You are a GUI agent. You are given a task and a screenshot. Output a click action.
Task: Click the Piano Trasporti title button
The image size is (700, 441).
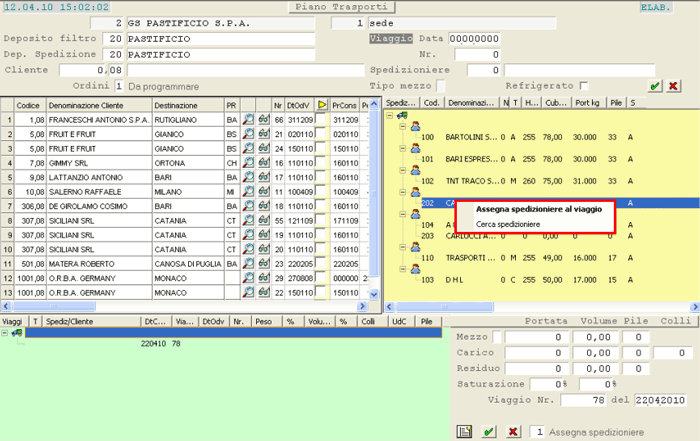[x=337, y=7]
